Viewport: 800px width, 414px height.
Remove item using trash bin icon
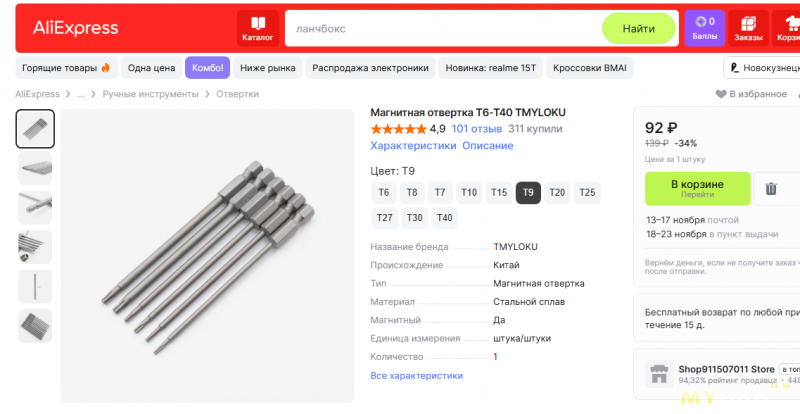pos(771,189)
